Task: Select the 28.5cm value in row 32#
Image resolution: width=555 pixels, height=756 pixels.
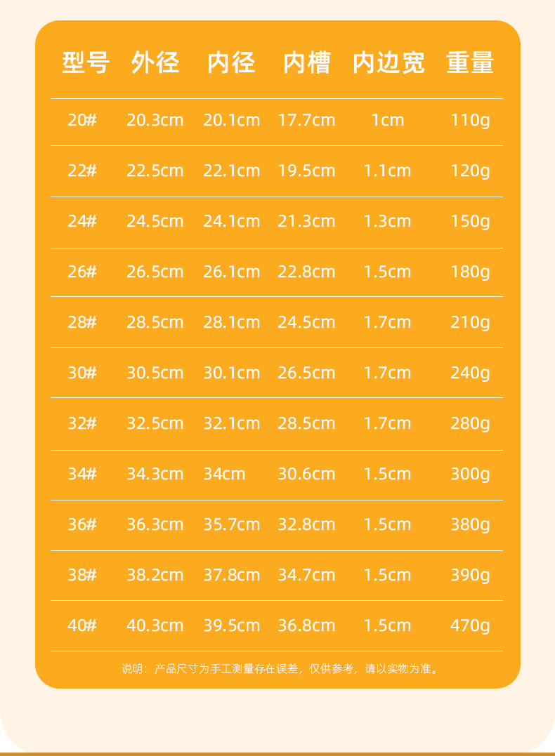Action: [x=306, y=423]
